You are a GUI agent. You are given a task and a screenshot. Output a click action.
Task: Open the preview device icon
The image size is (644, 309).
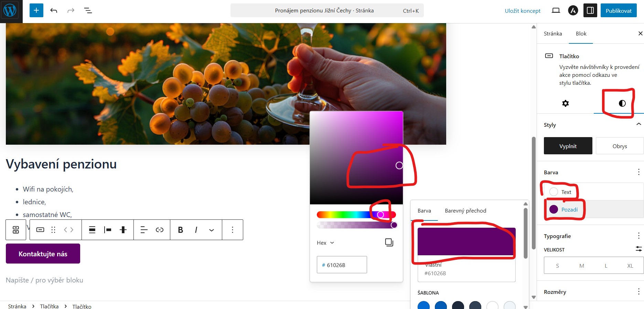tap(556, 10)
